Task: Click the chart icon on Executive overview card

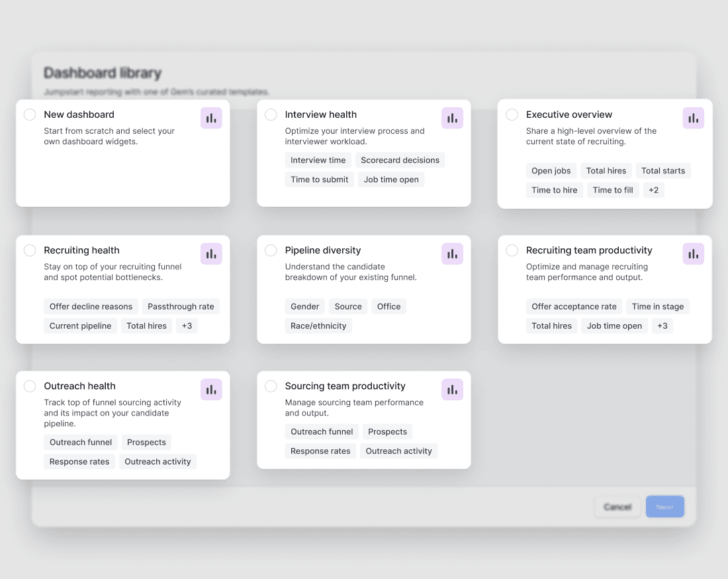Action: tap(693, 118)
